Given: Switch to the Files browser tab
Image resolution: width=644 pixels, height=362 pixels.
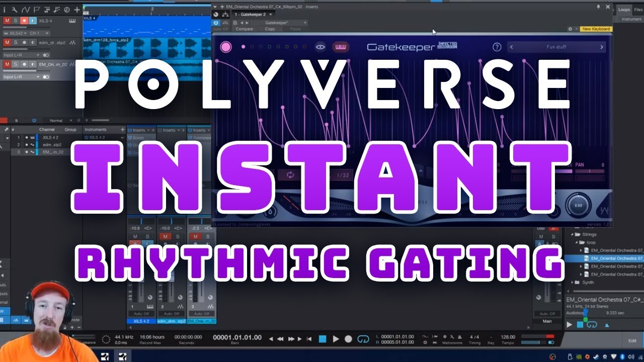Looking at the screenshot, I should click(x=638, y=10).
